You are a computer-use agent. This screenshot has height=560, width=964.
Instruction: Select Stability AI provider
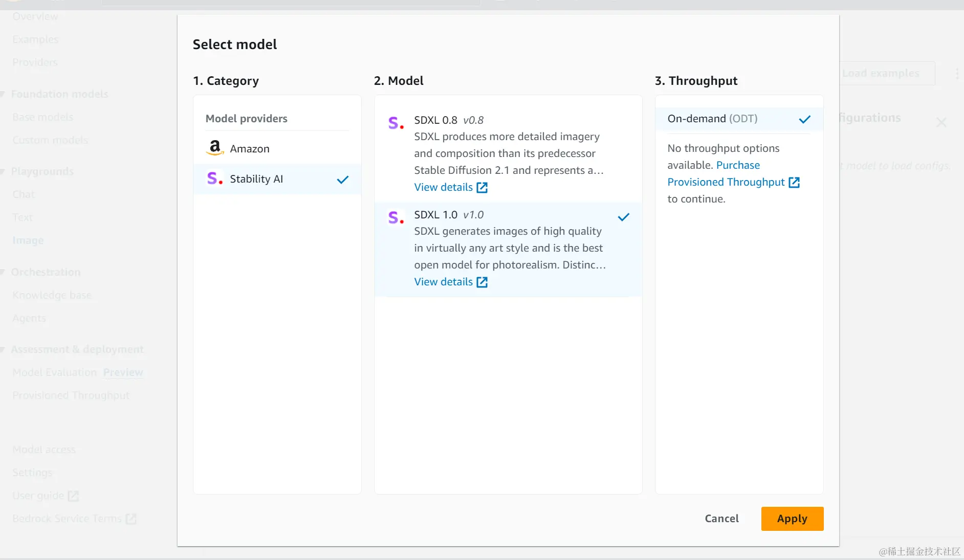point(277,179)
